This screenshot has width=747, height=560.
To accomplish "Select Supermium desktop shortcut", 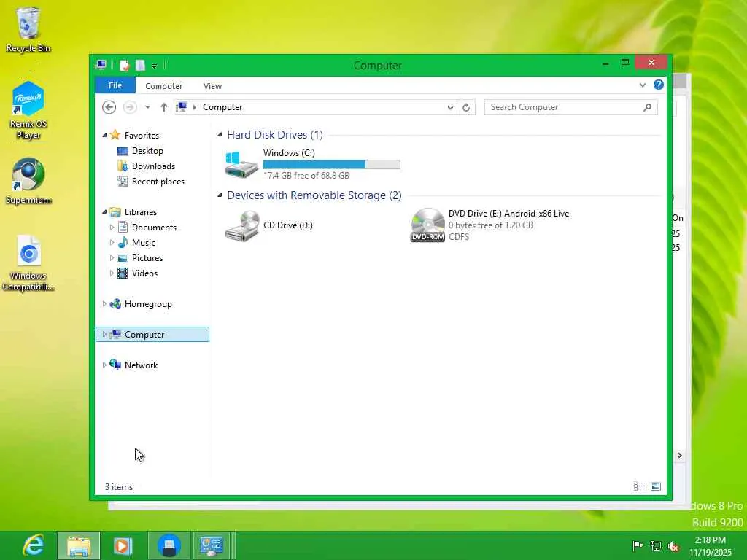I will [28, 182].
